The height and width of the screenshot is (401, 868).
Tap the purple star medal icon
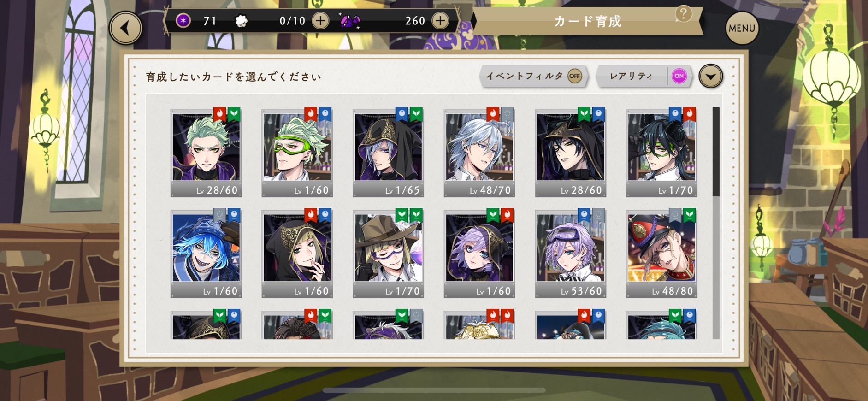[x=183, y=21]
